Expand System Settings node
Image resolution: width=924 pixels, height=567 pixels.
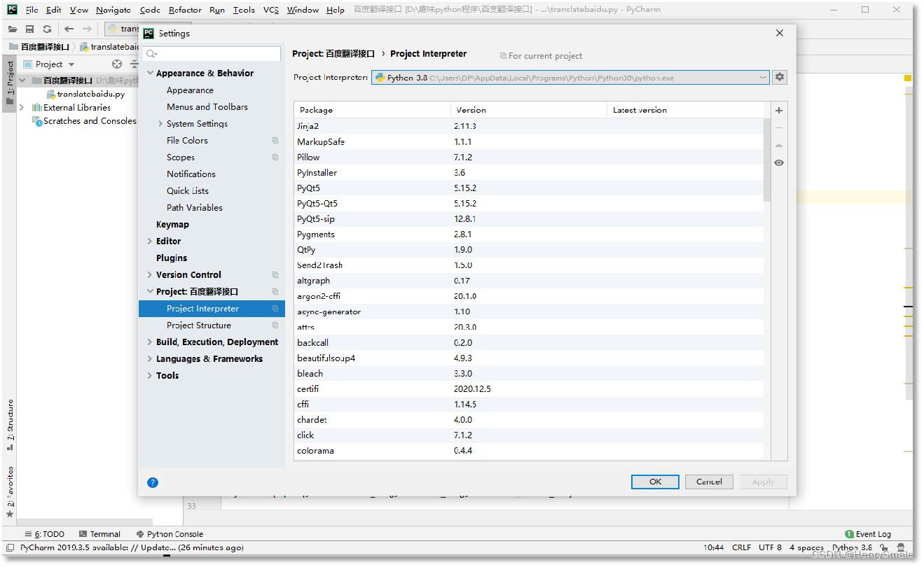161,124
